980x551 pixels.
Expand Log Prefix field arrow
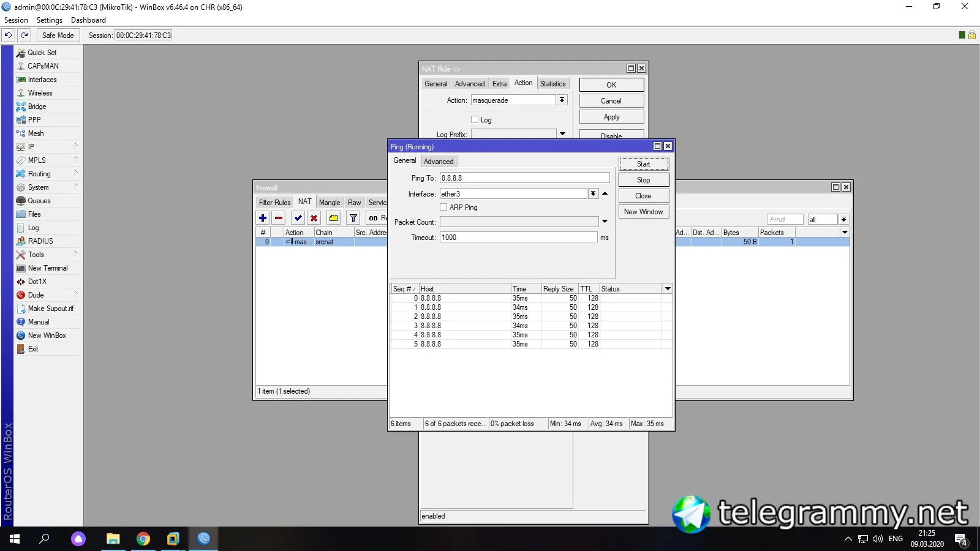coord(562,133)
